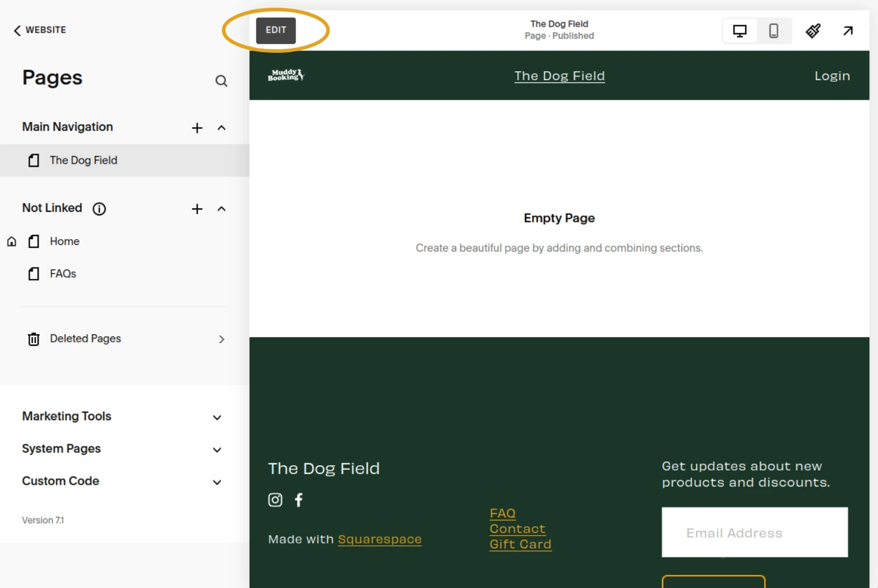Click the EDIT button
The width and height of the screenshot is (878, 588).
pyautogui.click(x=275, y=30)
